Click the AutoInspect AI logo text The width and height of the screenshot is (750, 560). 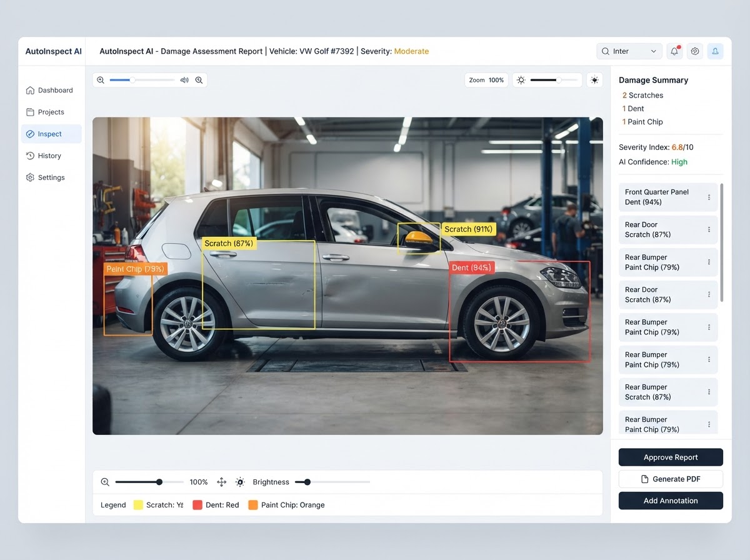(53, 51)
